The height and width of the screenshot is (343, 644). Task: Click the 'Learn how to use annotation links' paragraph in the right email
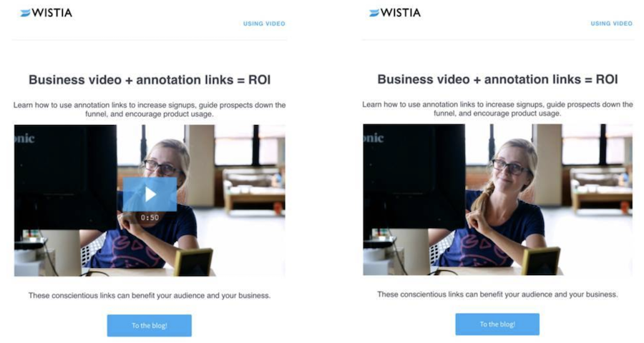(497, 109)
